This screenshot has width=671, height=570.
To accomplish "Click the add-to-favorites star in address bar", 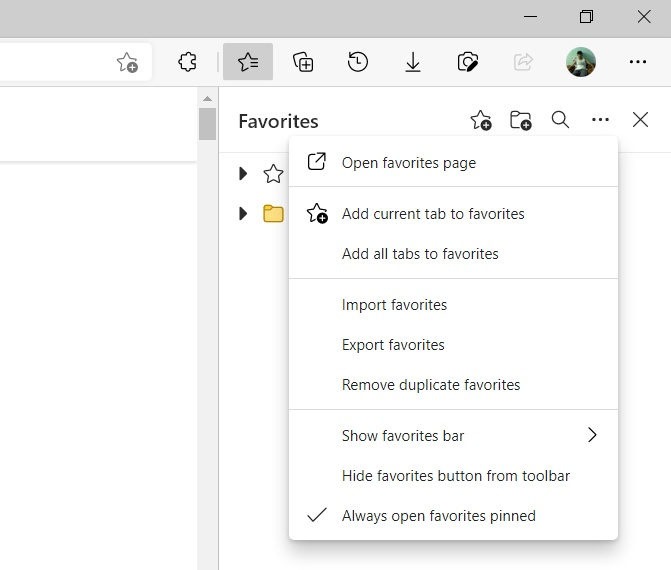I will click(x=127, y=63).
